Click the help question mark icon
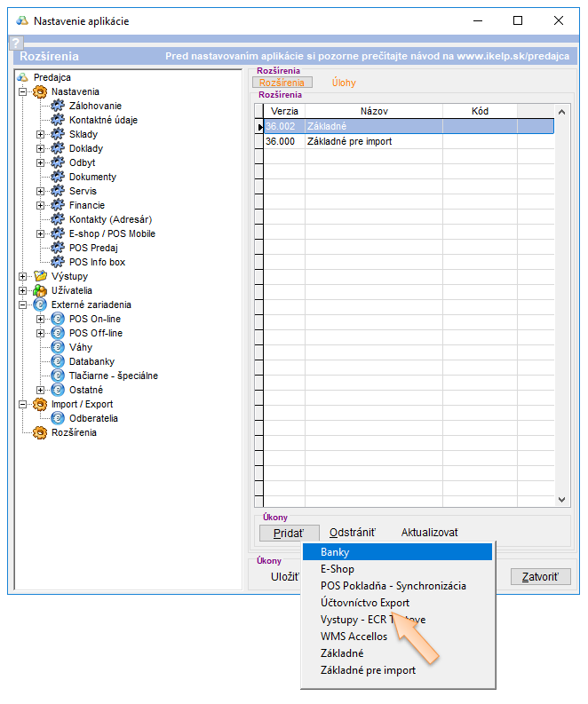The width and height of the screenshot is (588, 704). (15, 43)
